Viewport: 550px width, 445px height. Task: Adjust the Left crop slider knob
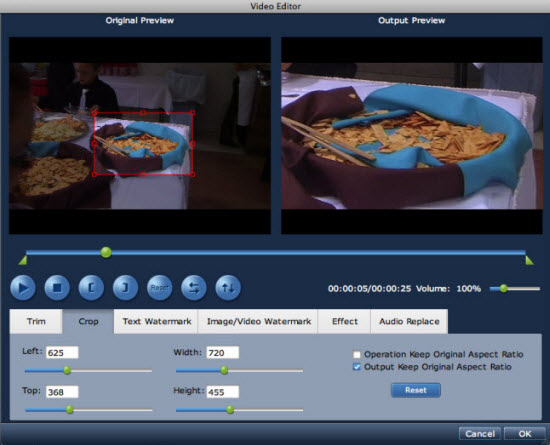[x=67, y=370]
